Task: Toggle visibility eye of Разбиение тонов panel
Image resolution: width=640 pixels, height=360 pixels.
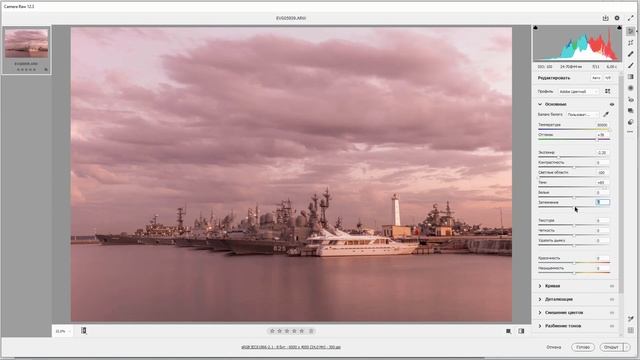Action: coord(612,326)
